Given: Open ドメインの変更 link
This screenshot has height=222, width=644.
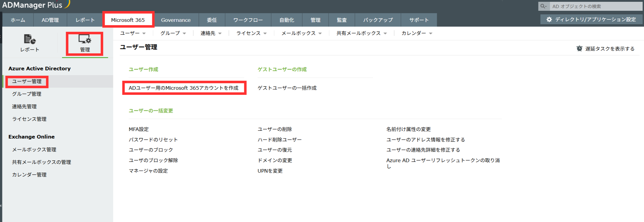Looking at the screenshot, I should pyautogui.click(x=275, y=160).
